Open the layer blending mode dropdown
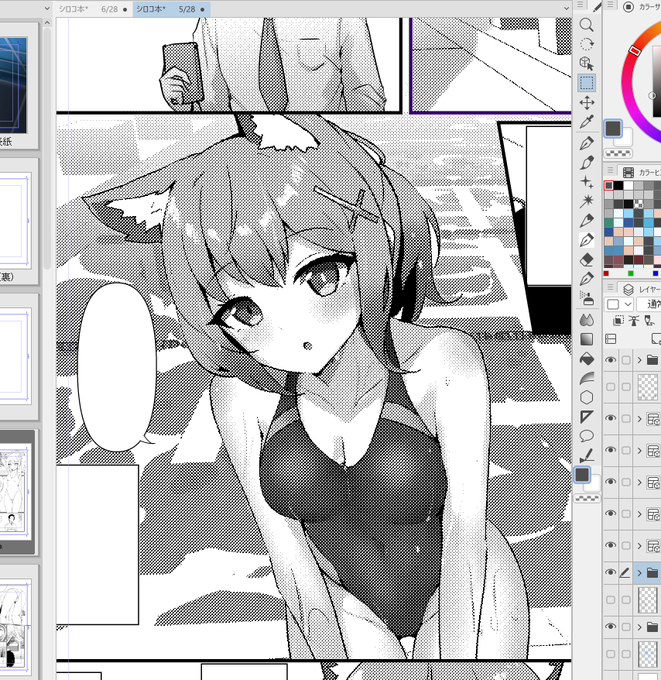This screenshot has height=680, width=661. pyautogui.click(x=649, y=304)
